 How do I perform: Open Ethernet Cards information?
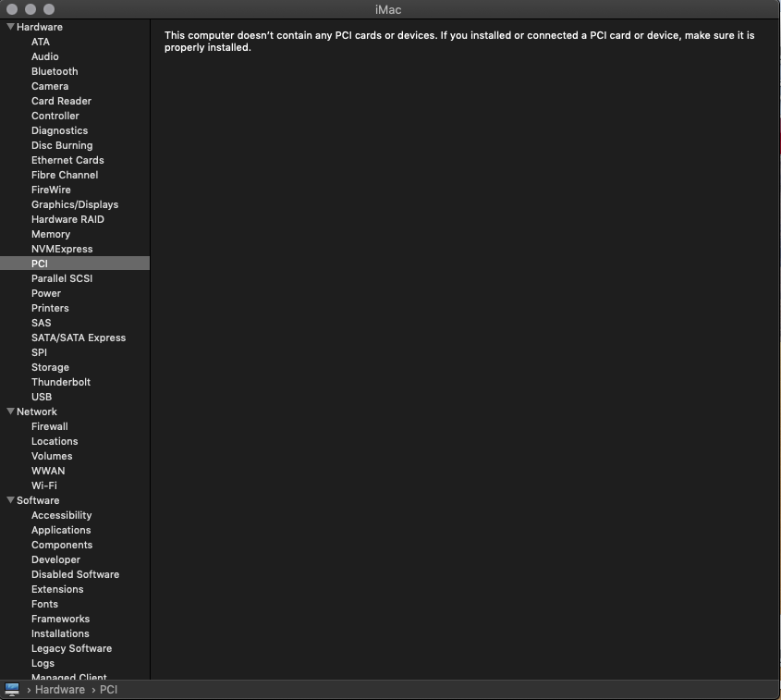[x=67, y=160]
